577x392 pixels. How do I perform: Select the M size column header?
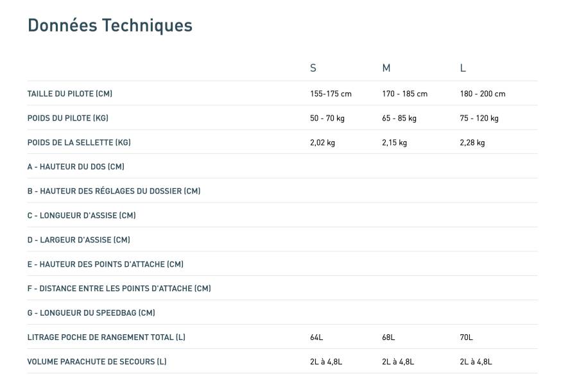click(x=386, y=68)
